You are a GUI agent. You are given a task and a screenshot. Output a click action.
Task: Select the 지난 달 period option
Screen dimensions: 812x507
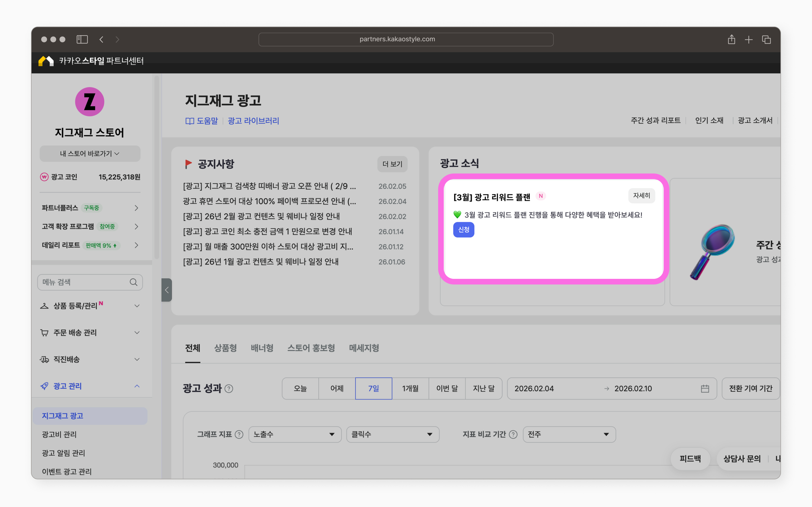(484, 389)
